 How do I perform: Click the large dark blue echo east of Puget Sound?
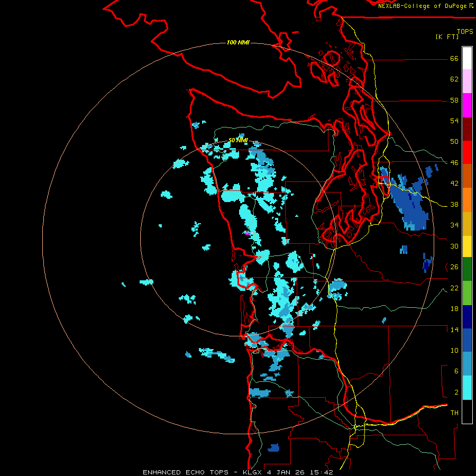click(x=409, y=204)
